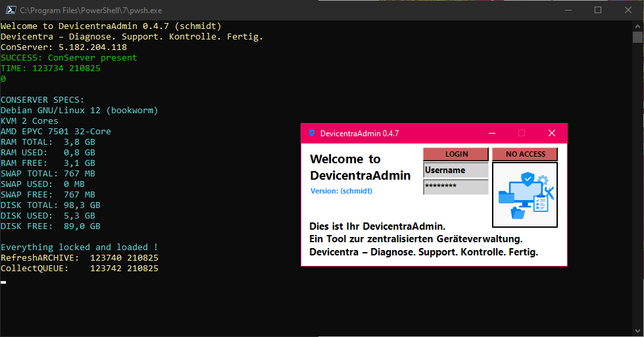The height and width of the screenshot is (337, 644).
Task: Close the PowerShell terminal window
Action: 628,11
